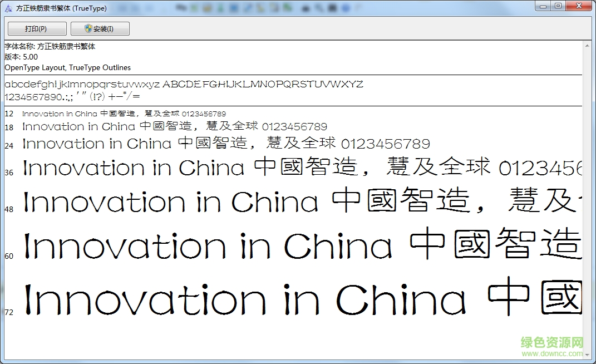The height and width of the screenshot is (364, 596).
Task: Click the size 60 sample line
Action: click(302, 244)
